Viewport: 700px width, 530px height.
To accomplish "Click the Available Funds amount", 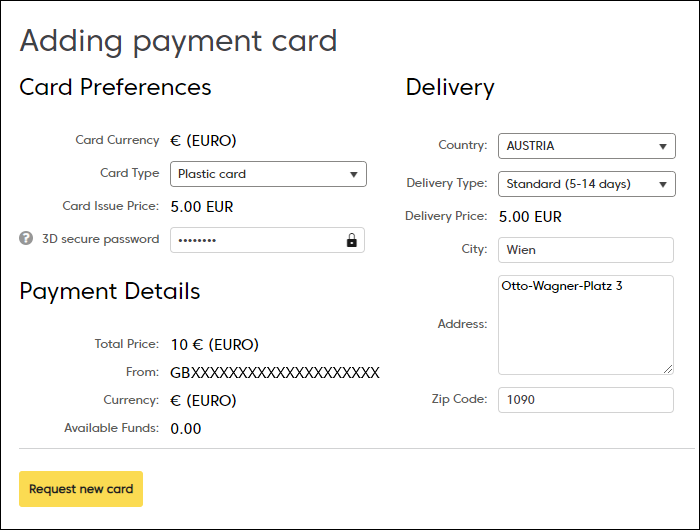I will (x=186, y=429).
